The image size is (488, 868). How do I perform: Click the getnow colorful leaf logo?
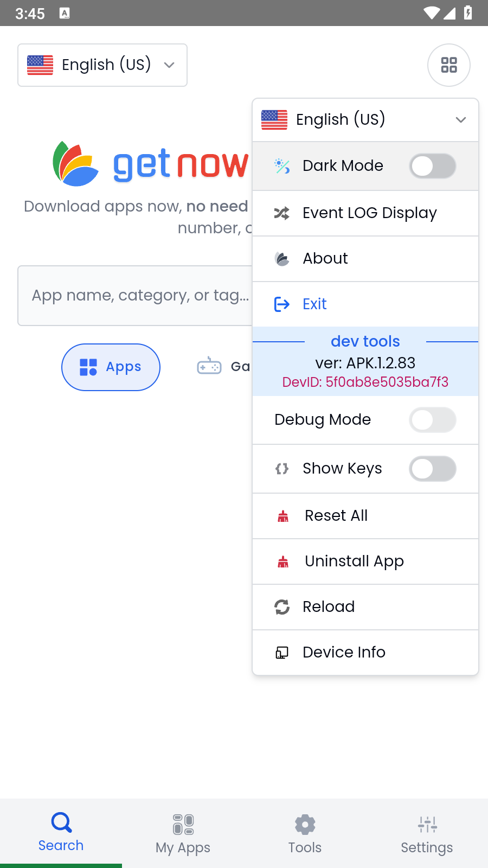(x=75, y=164)
